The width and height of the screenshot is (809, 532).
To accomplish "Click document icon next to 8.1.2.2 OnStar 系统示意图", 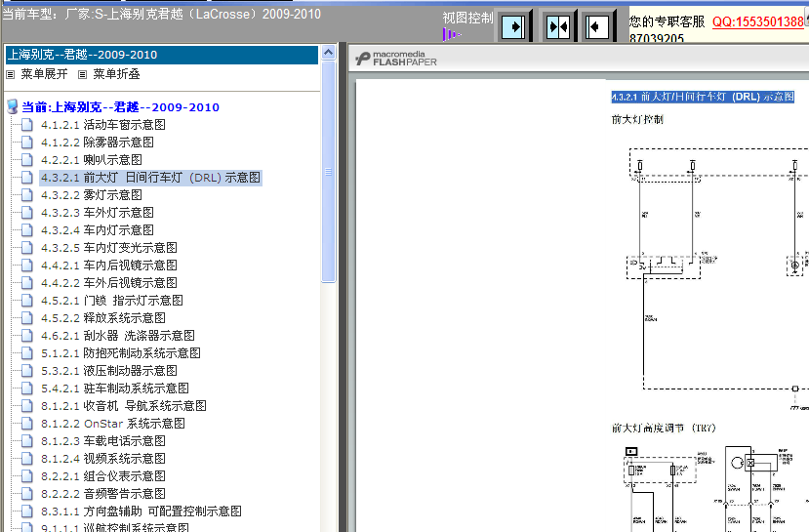I will [x=27, y=423].
